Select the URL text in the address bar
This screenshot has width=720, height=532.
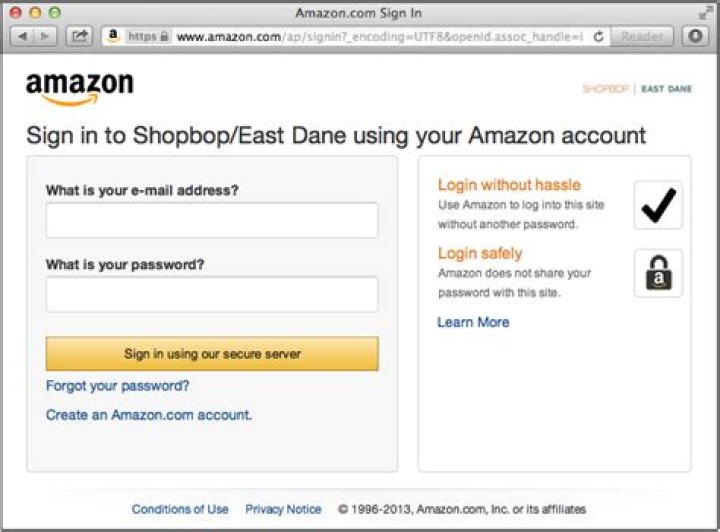[380, 36]
